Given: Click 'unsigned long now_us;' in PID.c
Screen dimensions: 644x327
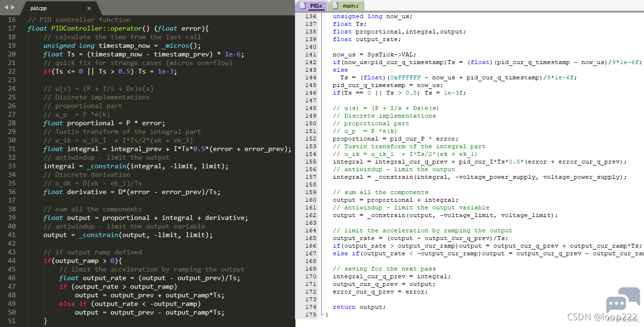Looking at the screenshot, I should (x=372, y=16).
